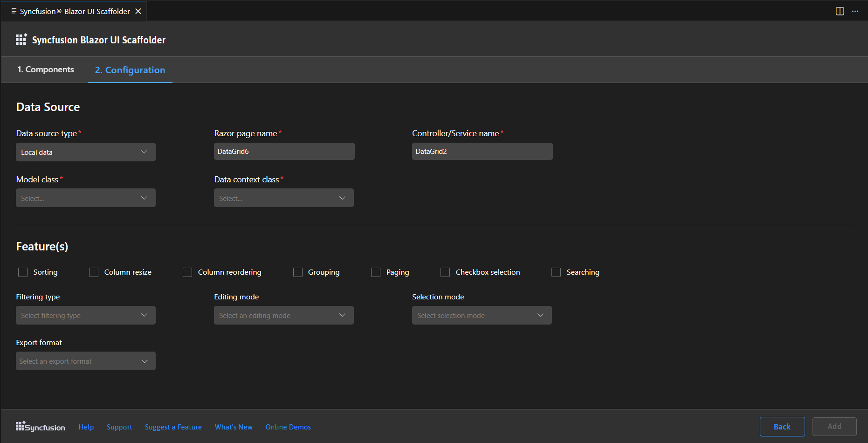Open the Online Demos link

coord(288,427)
